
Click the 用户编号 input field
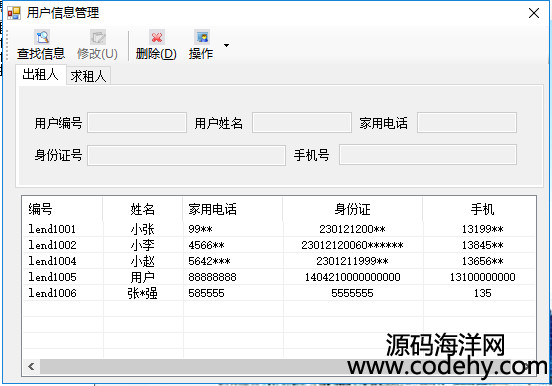pos(137,123)
